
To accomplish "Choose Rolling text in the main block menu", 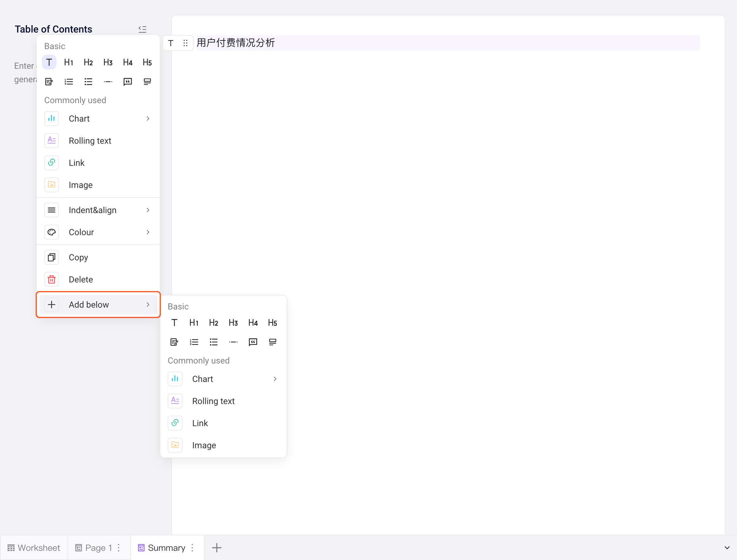I will click(x=98, y=141).
